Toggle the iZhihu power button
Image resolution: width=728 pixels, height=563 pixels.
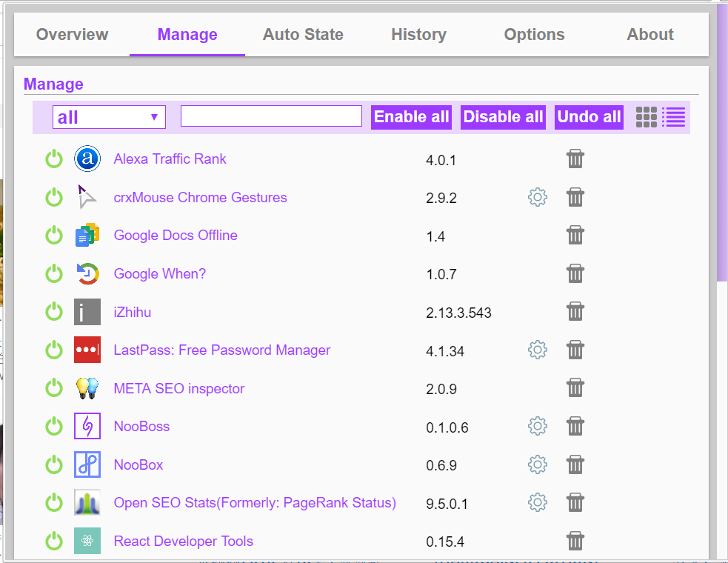(x=54, y=312)
